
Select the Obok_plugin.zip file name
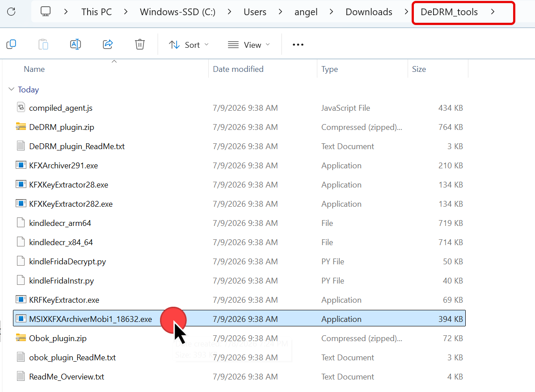(x=58, y=338)
